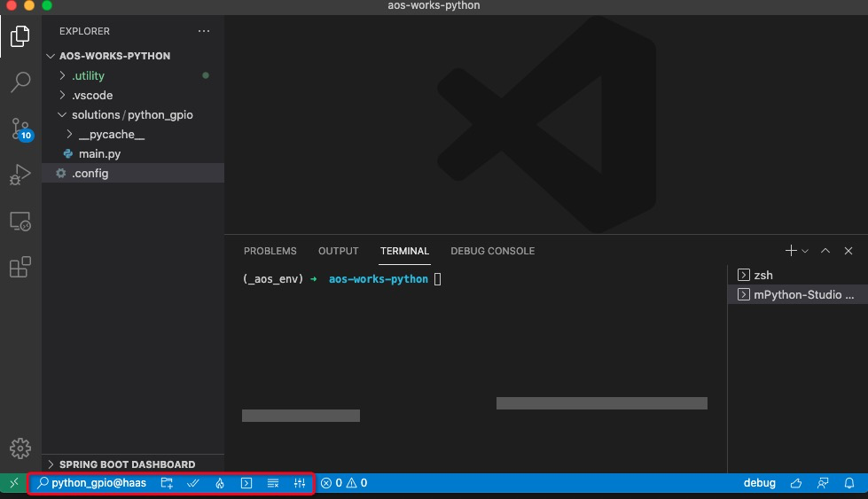The width and height of the screenshot is (868, 499).
Task: Click the thumbs-up feedback icon in status bar
Action: click(796, 483)
